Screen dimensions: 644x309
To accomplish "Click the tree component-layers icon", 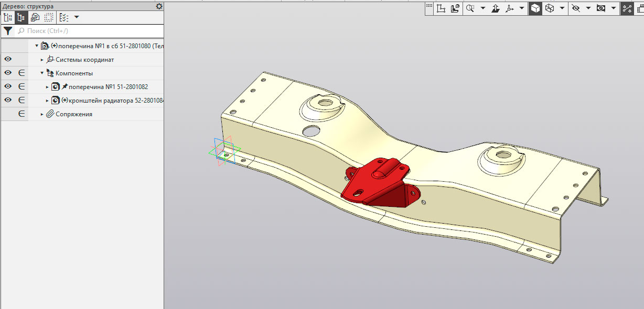I will [35, 17].
